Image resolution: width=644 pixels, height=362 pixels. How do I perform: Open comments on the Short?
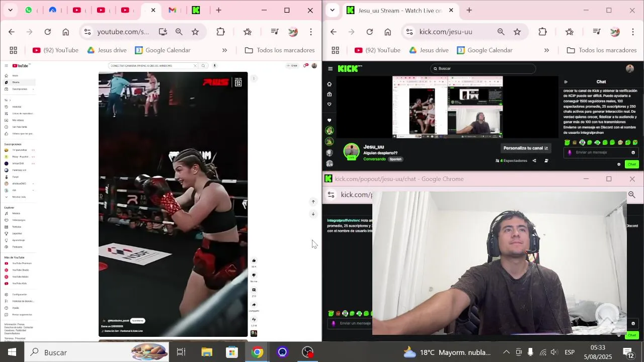(254, 290)
